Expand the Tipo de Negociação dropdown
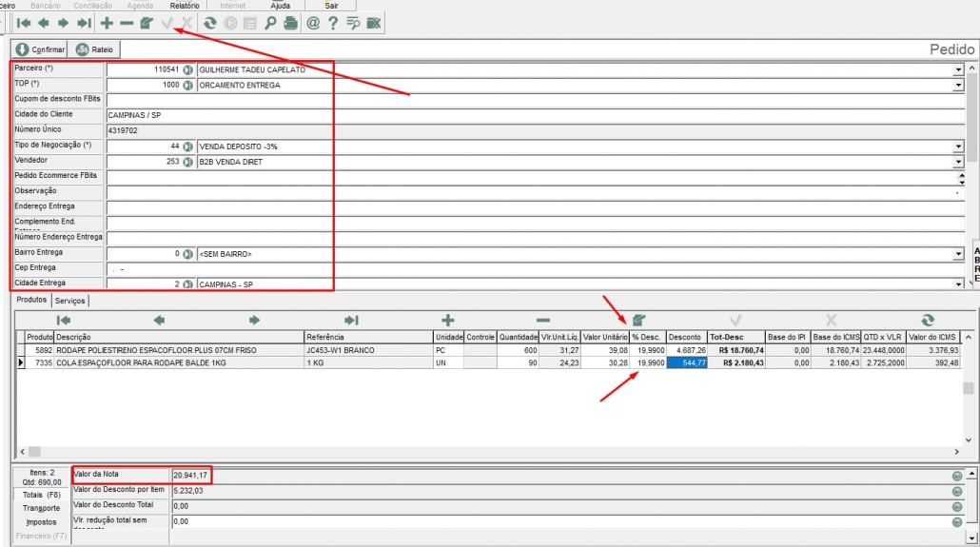This screenshot has width=980, height=547. 957,147
